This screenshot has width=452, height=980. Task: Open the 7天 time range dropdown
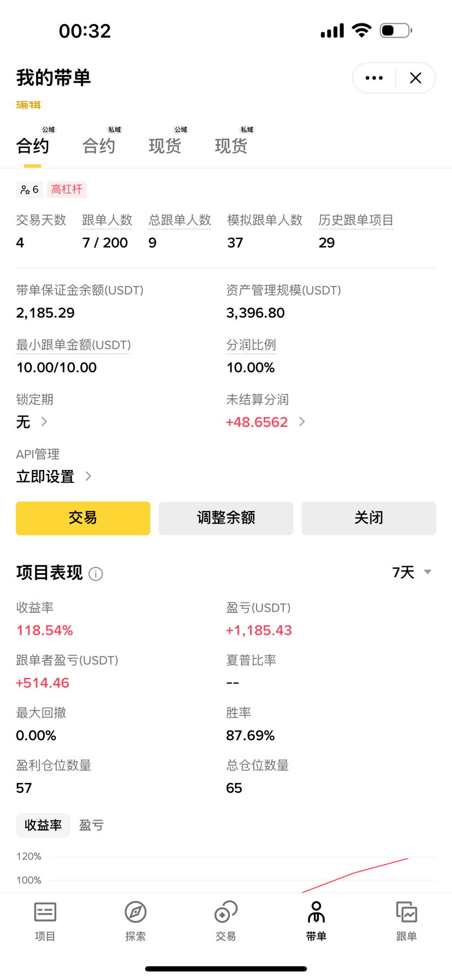412,572
